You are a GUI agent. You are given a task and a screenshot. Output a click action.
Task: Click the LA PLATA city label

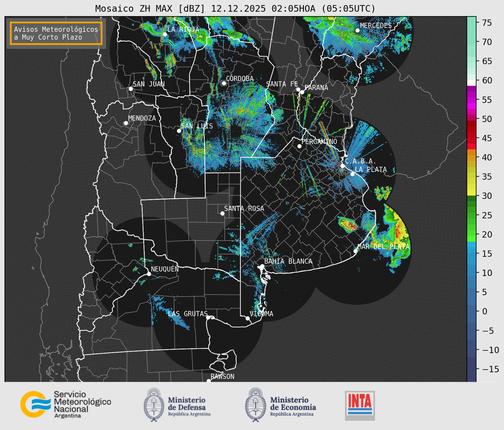[x=371, y=170]
